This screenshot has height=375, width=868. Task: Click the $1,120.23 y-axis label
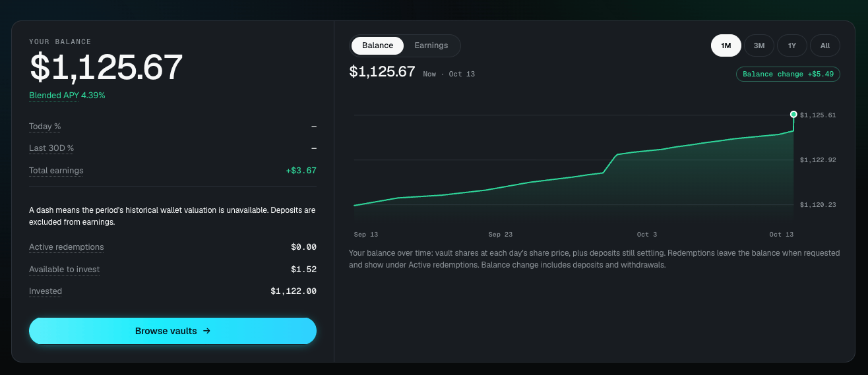coord(818,205)
